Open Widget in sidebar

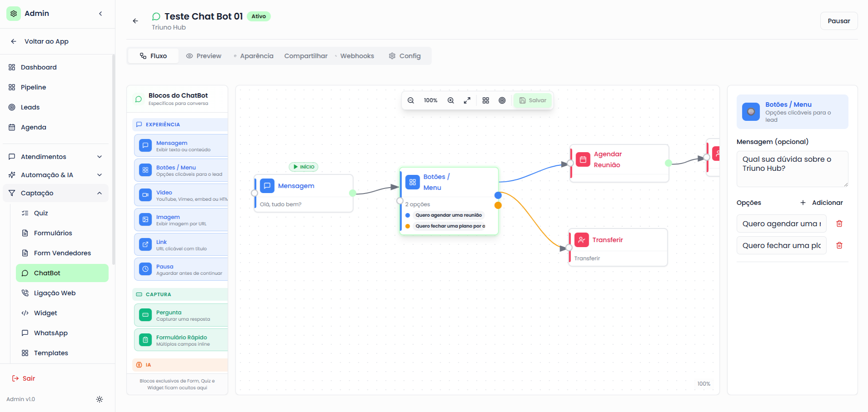click(62, 313)
